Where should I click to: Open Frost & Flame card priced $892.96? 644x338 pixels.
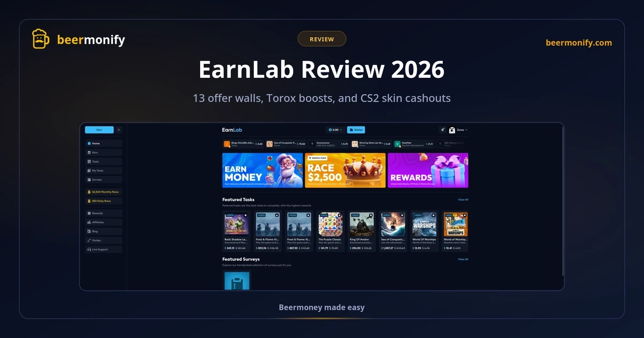pos(267,231)
